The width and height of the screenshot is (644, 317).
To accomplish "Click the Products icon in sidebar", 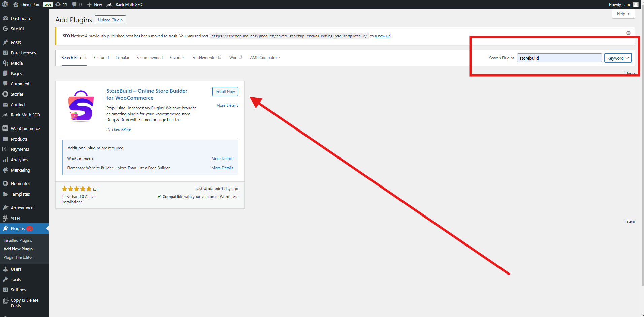I will (5, 139).
